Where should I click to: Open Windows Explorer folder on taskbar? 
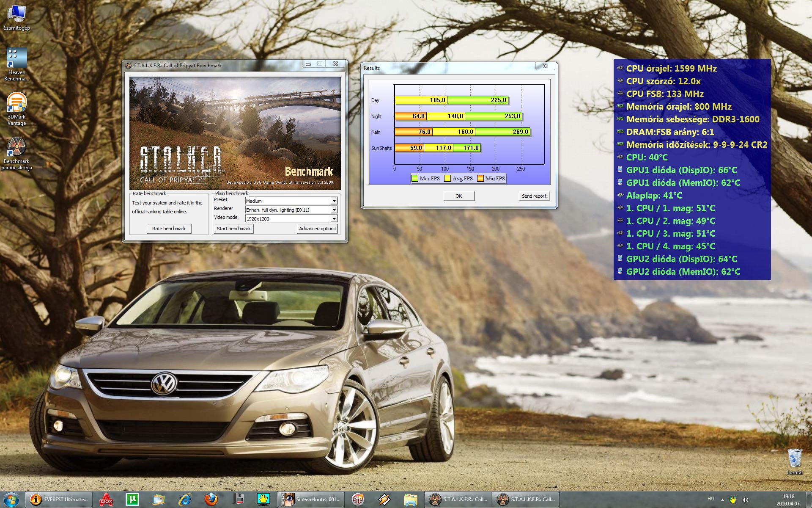pos(410,500)
